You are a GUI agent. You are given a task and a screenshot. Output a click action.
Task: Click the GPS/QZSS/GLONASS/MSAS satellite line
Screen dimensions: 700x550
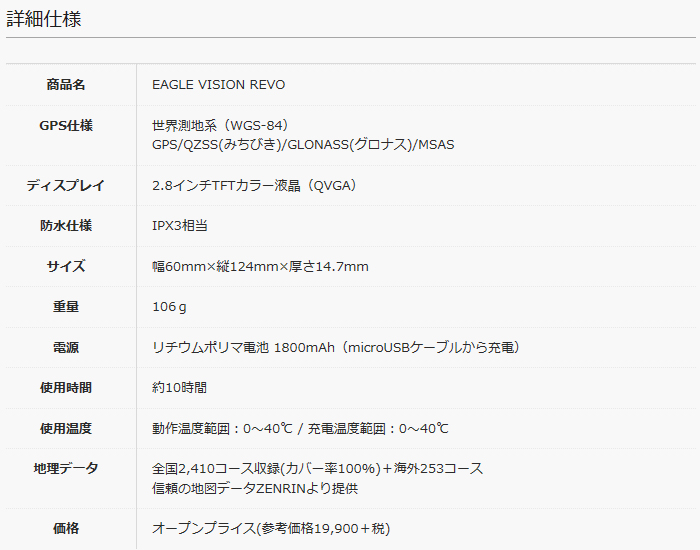point(303,145)
